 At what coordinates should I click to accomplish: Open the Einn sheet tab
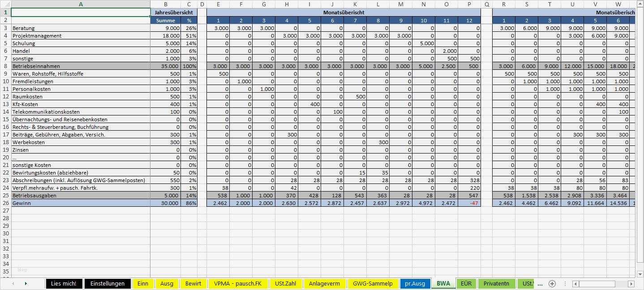(143, 283)
